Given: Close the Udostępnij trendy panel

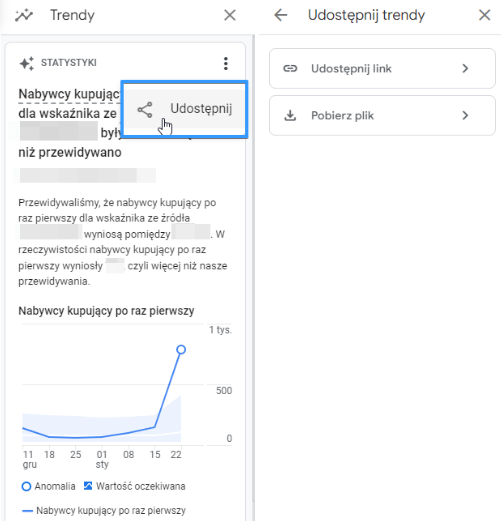Looking at the screenshot, I should point(484,15).
